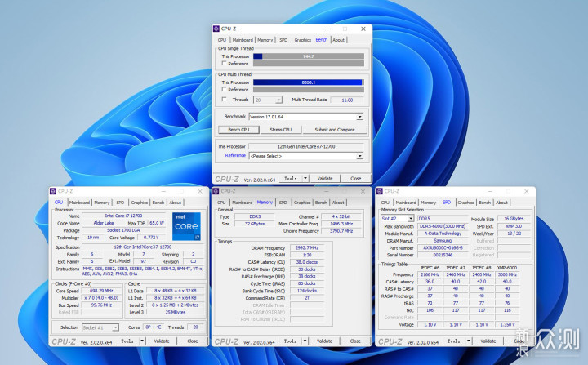The height and width of the screenshot is (365, 588).
Task: Click the CPU-Z app icon in SPD window title bar
Action: tap(379, 191)
